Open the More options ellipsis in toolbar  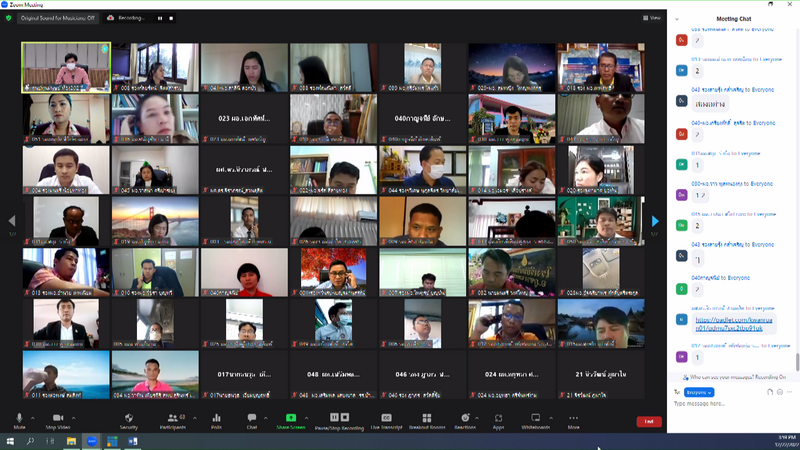pyautogui.click(x=573, y=420)
